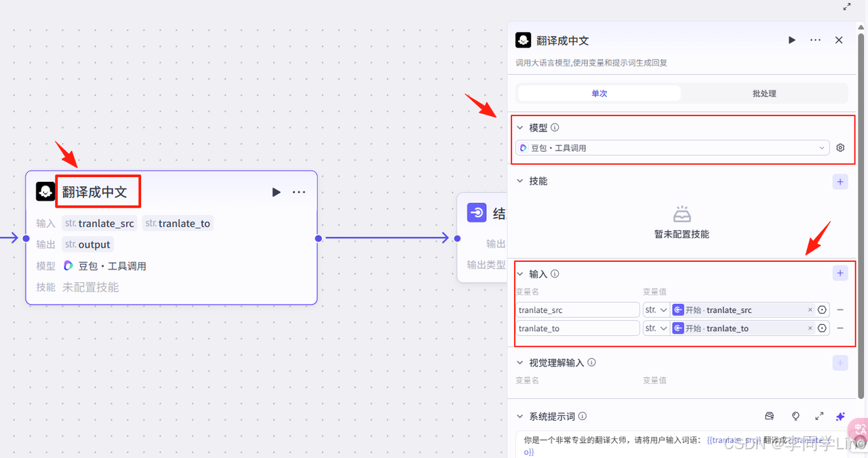This screenshot has width=868, height=458.
Task: Remove the tranlate_to input row
Action: 840,328
